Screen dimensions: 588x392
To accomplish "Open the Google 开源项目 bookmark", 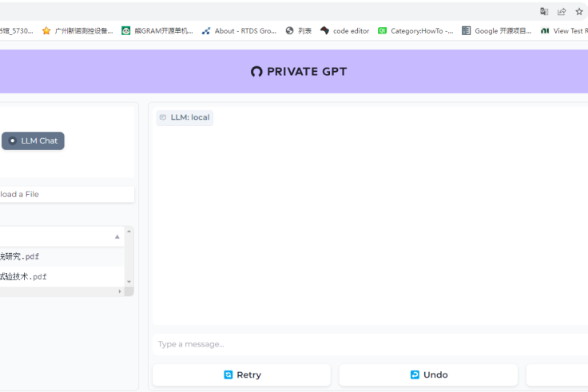I will tap(496, 31).
